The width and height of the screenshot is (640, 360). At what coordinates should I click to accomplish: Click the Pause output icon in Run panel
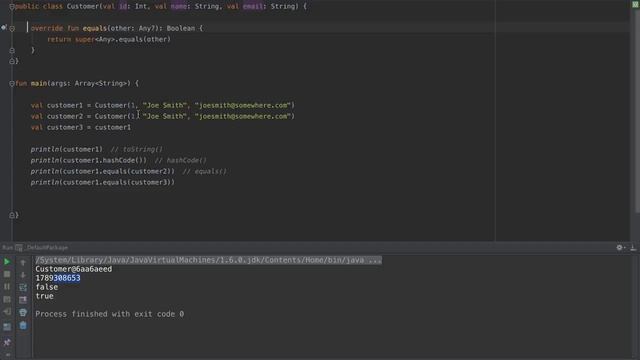click(7, 287)
